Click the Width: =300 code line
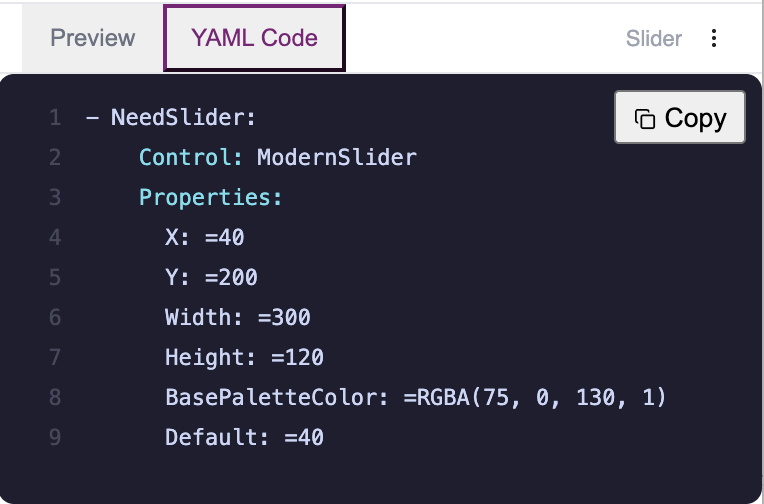Viewport: 764px width, 504px height. coord(238,317)
